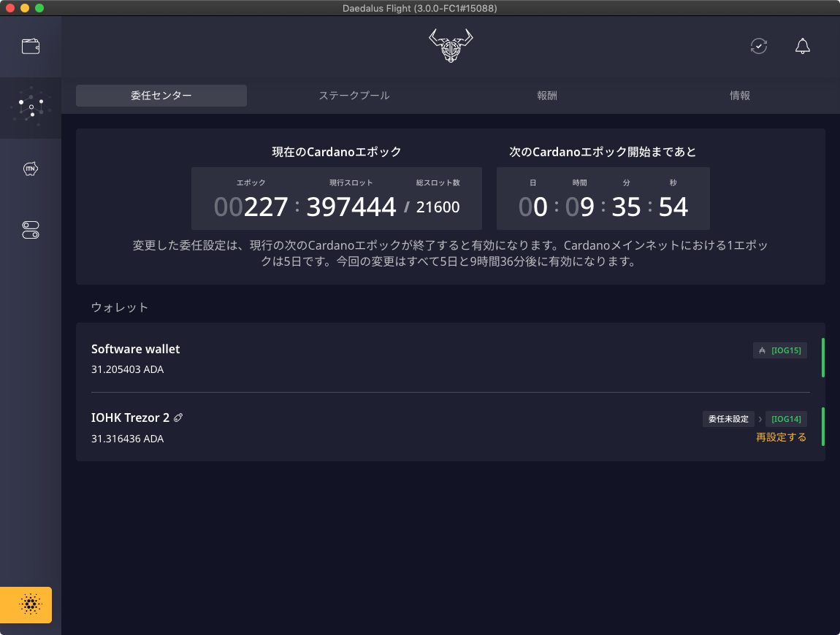Click the yellow macOS minimize button

[x=25, y=8]
